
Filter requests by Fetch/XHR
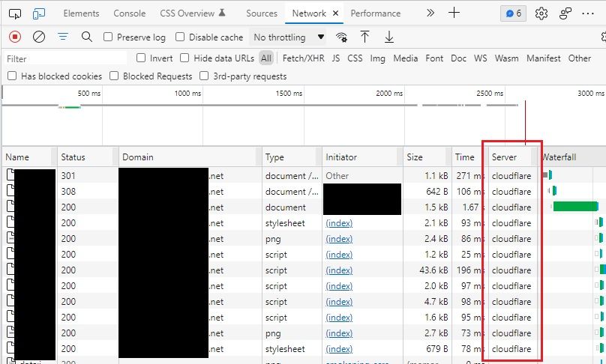[304, 58]
